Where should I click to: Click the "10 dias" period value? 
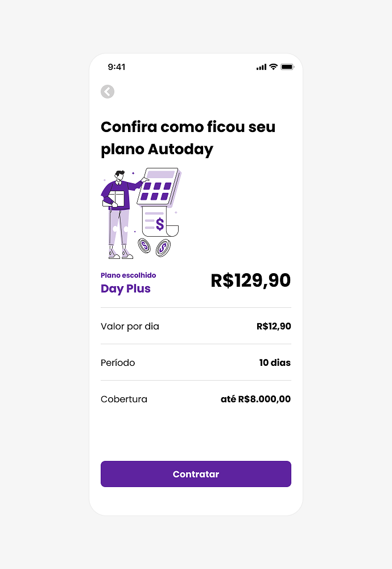[x=275, y=363]
